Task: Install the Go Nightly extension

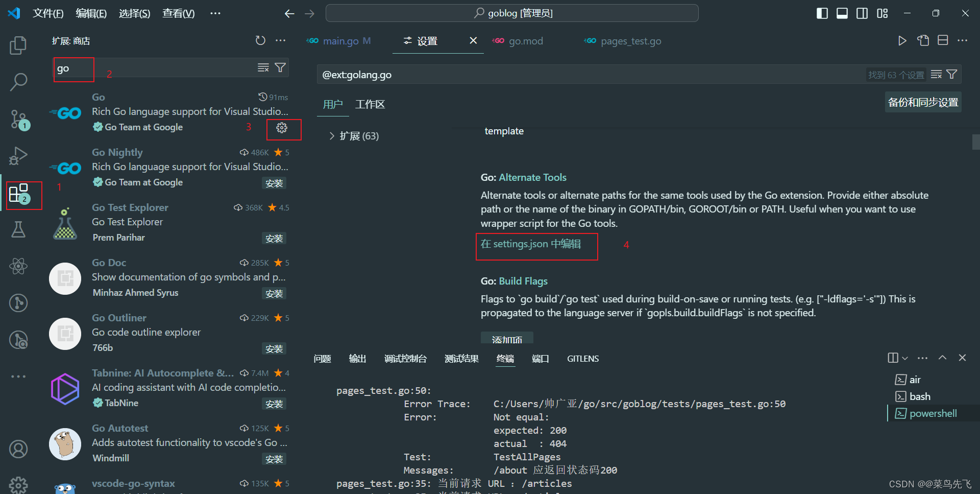Action: pyautogui.click(x=274, y=183)
